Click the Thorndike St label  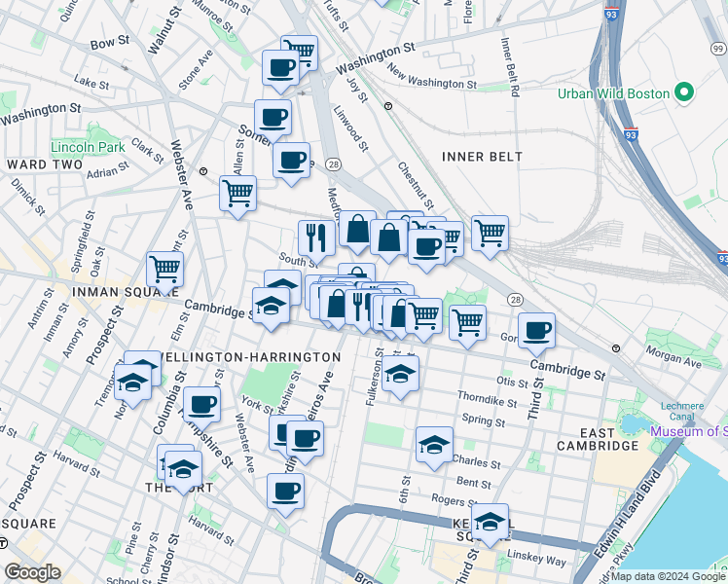pyautogui.click(x=487, y=399)
